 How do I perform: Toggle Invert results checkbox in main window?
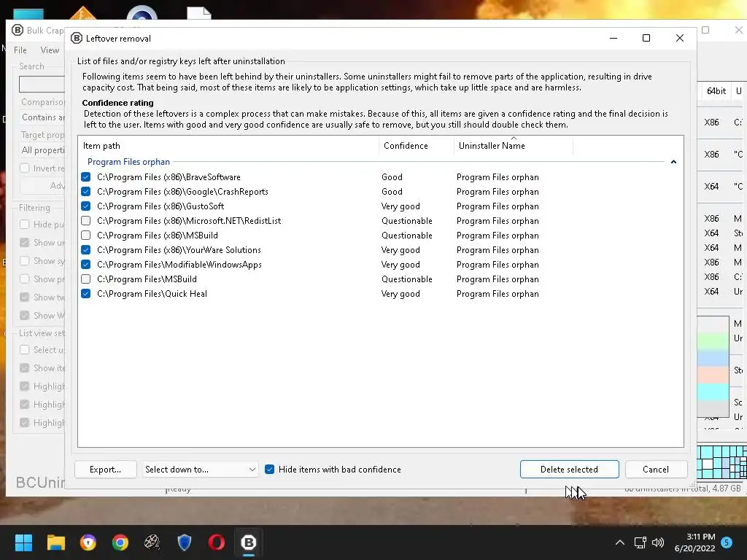coord(25,168)
